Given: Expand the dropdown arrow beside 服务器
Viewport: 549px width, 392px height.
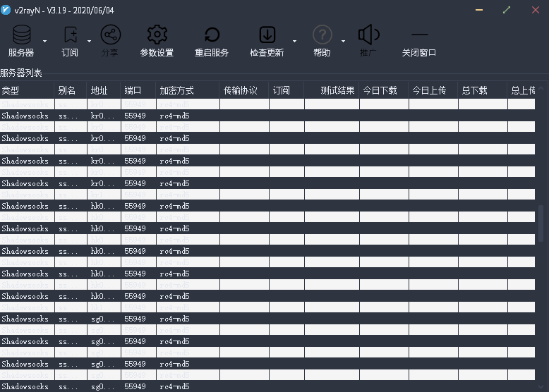Looking at the screenshot, I should (45, 42).
